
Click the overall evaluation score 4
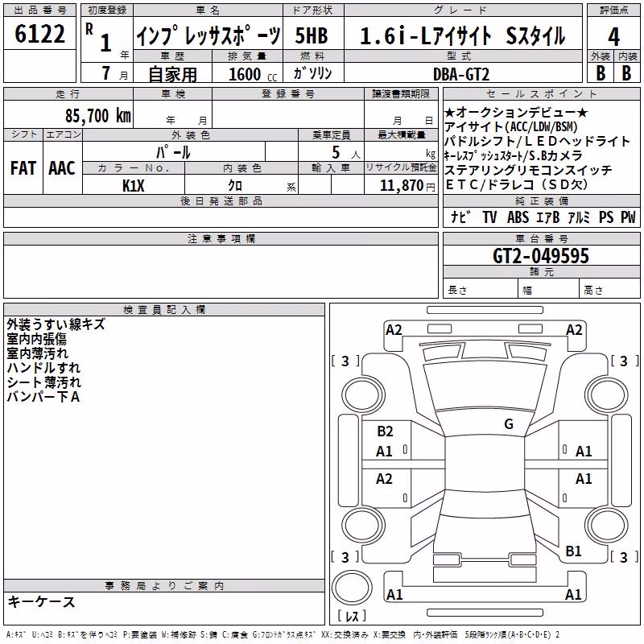[x=613, y=37]
